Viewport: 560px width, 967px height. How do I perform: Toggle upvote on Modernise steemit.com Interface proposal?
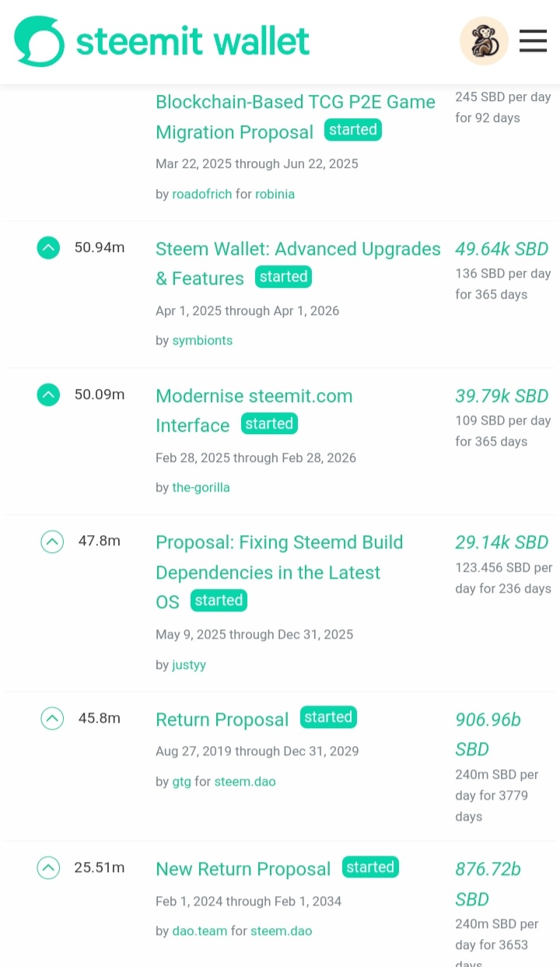(x=48, y=395)
